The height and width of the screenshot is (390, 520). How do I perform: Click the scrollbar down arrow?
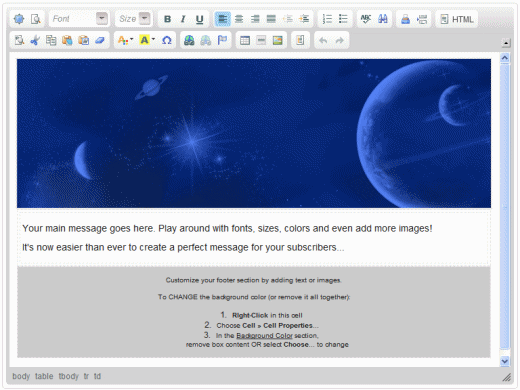coord(505,361)
